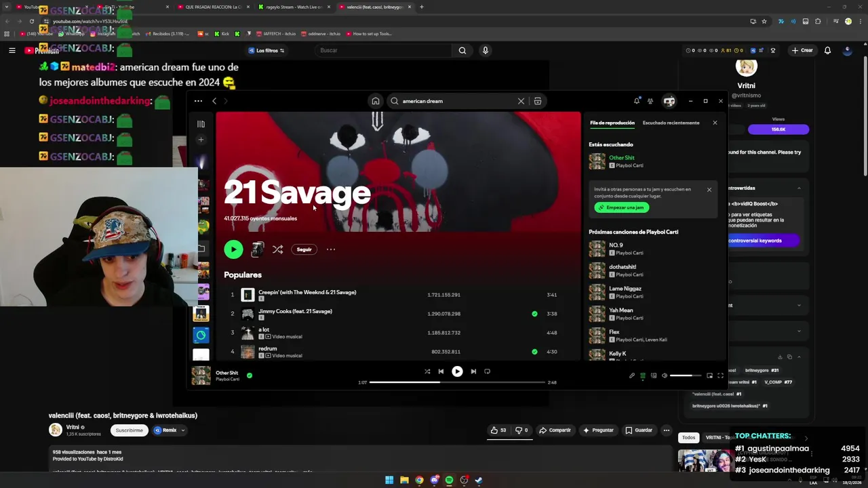Dislike the YouTube video

pos(521,430)
